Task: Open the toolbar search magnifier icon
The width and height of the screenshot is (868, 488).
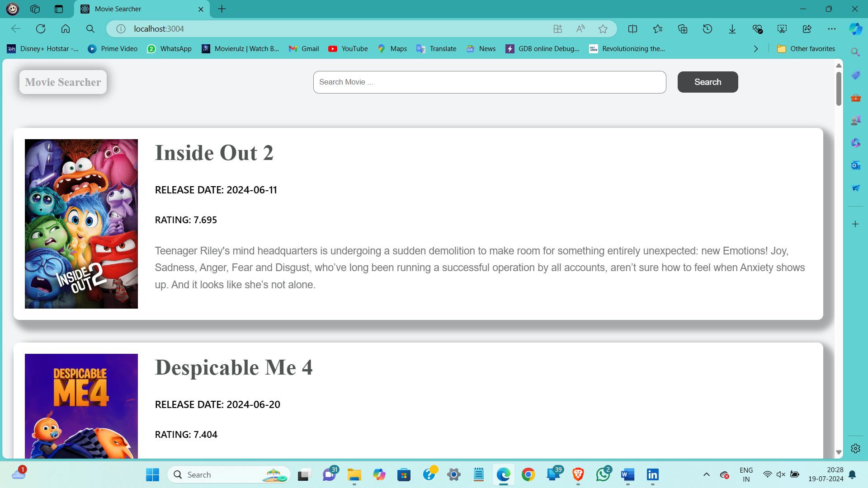Action: coord(90,29)
